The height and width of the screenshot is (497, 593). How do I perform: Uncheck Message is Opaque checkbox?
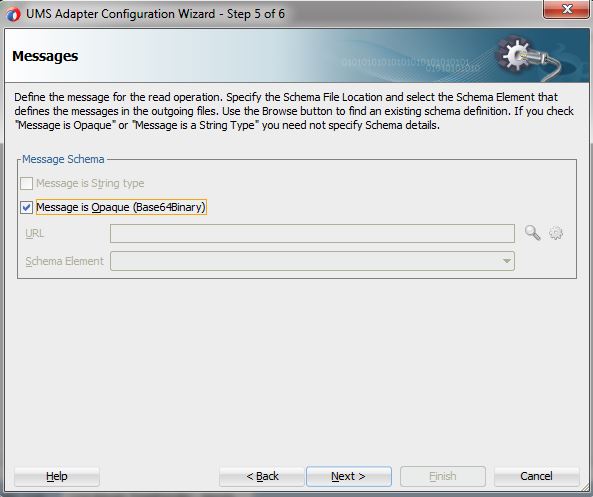pyautogui.click(x=26, y=207)
